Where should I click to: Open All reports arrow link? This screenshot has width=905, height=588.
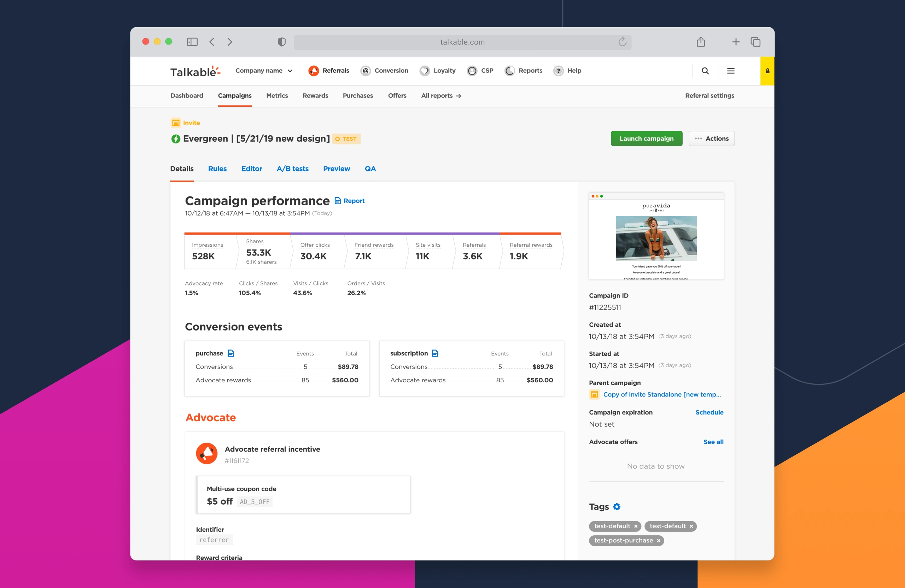click(x=441, y=96)
